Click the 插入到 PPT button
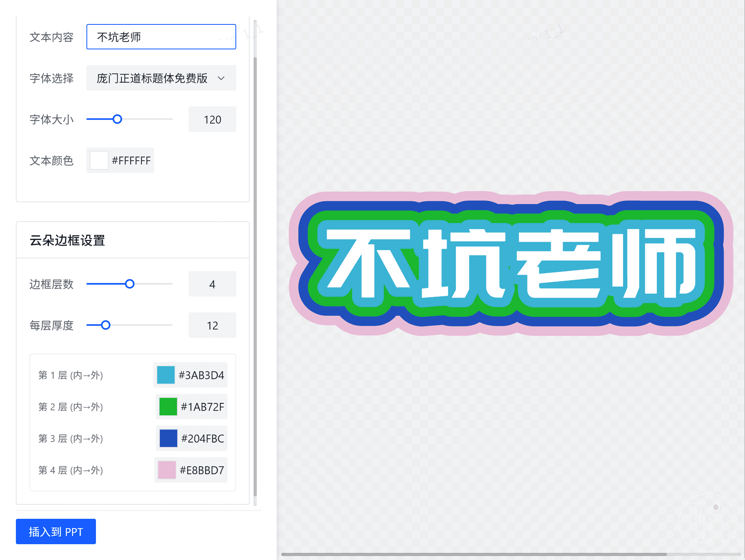 click(x=56, y=531)
